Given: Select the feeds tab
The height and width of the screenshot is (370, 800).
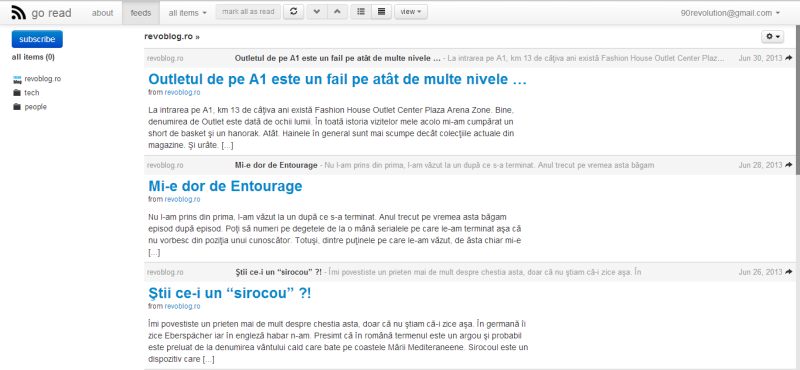Looking at the screenshot, I should (141, 13).
